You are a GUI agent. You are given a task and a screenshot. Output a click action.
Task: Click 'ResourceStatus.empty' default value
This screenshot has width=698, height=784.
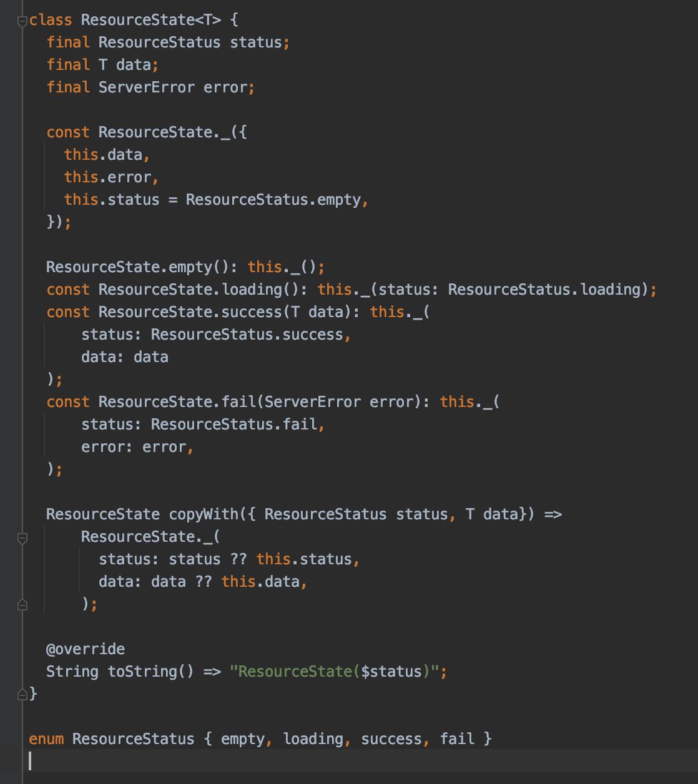[x=273, y=200]
